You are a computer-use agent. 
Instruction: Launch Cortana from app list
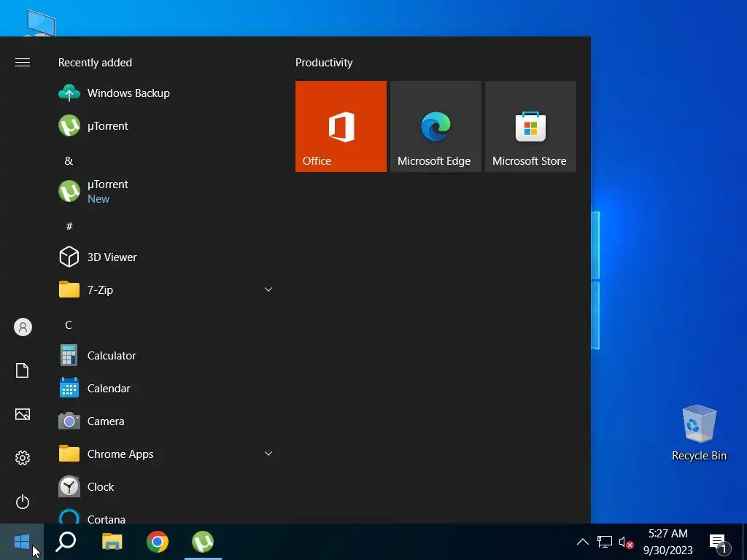166,516
